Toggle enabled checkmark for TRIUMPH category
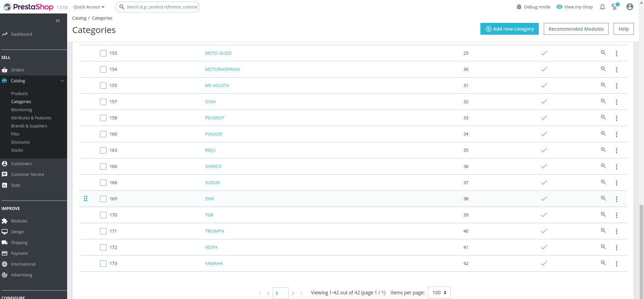The width and height of the screenshot is (644, 299). pyautogui.click(x=544, y=231)
